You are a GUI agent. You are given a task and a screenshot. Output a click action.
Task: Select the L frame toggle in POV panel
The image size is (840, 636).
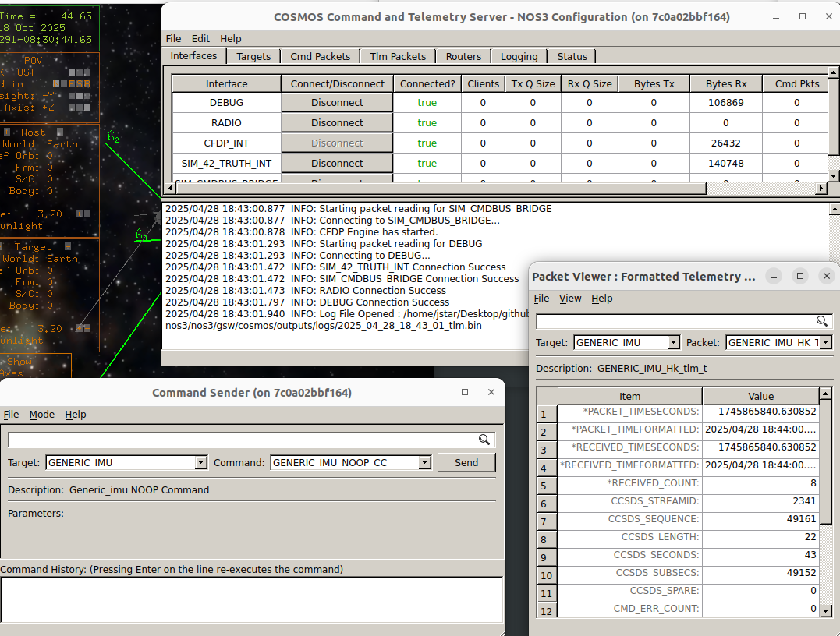(x=64, y=83)
